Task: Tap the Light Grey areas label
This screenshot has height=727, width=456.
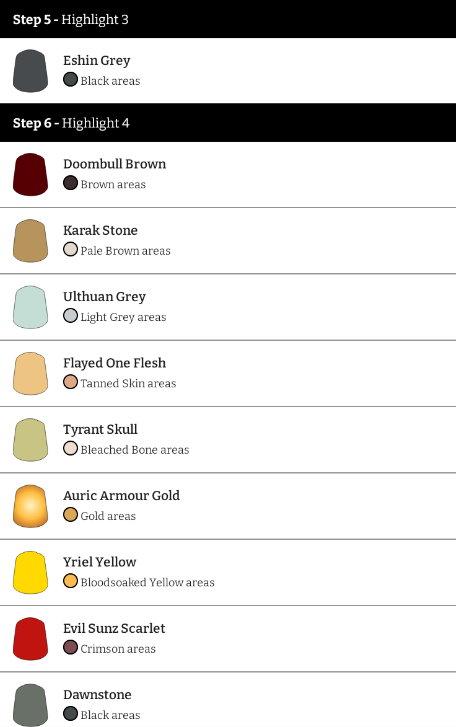Action: (123, 317)
